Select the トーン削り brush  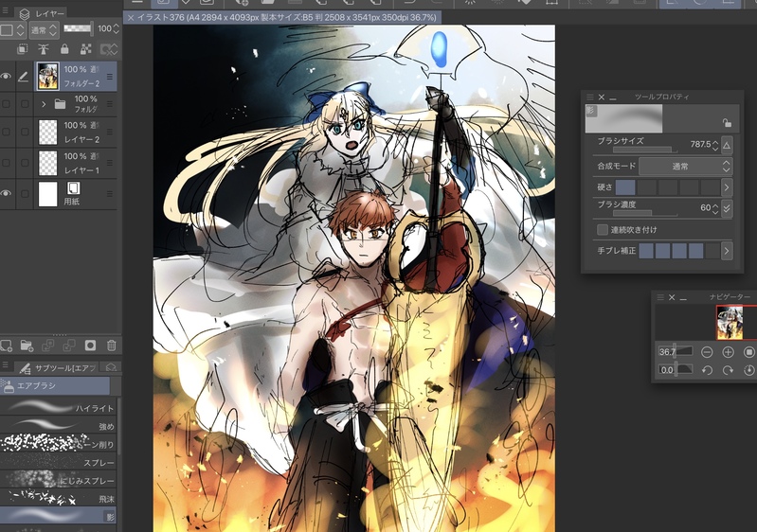click(58, 444)
